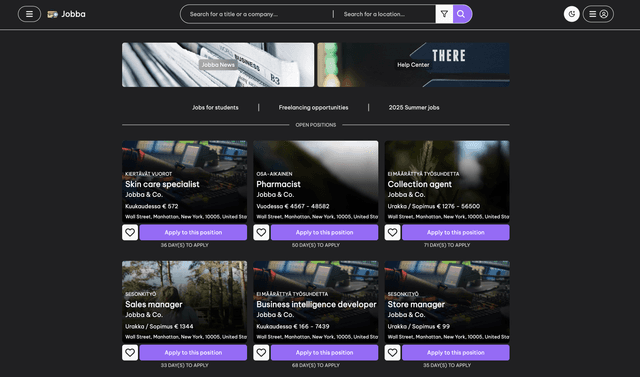640x377 pixels.
Task: Toggle dark mode with the moon icon
Action: [x=571, y=14]
